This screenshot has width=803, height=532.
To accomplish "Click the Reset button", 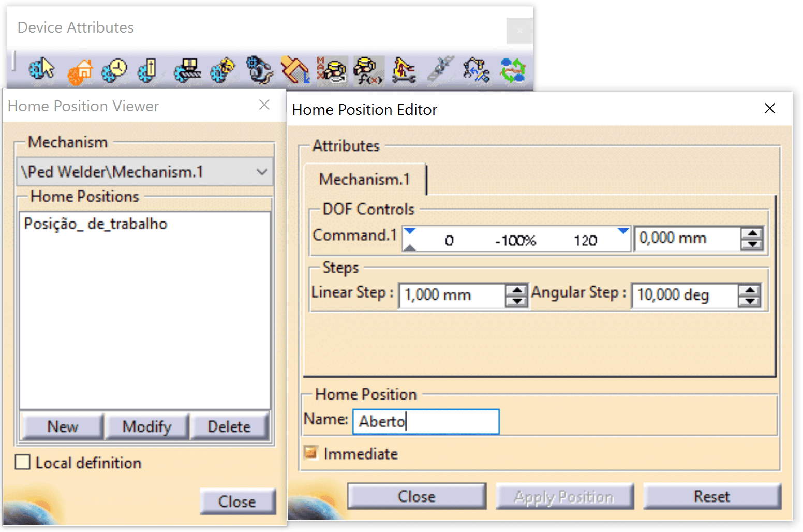I will 712,497.
